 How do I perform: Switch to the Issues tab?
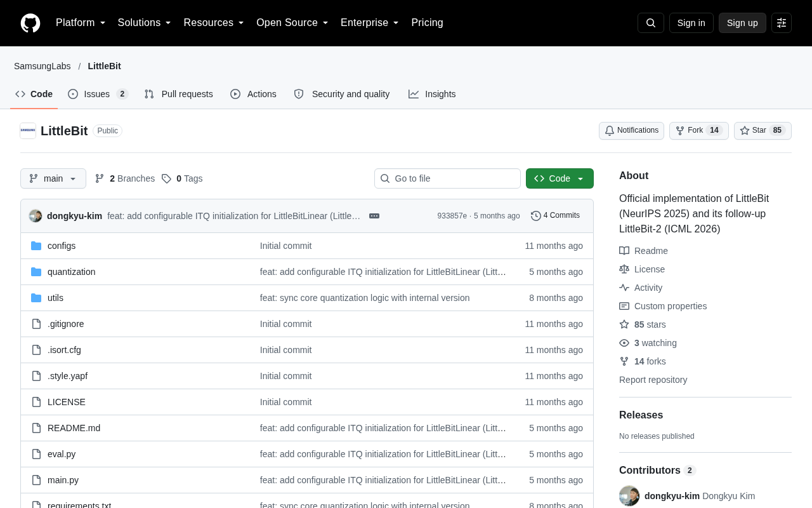(x=98, y=94)
